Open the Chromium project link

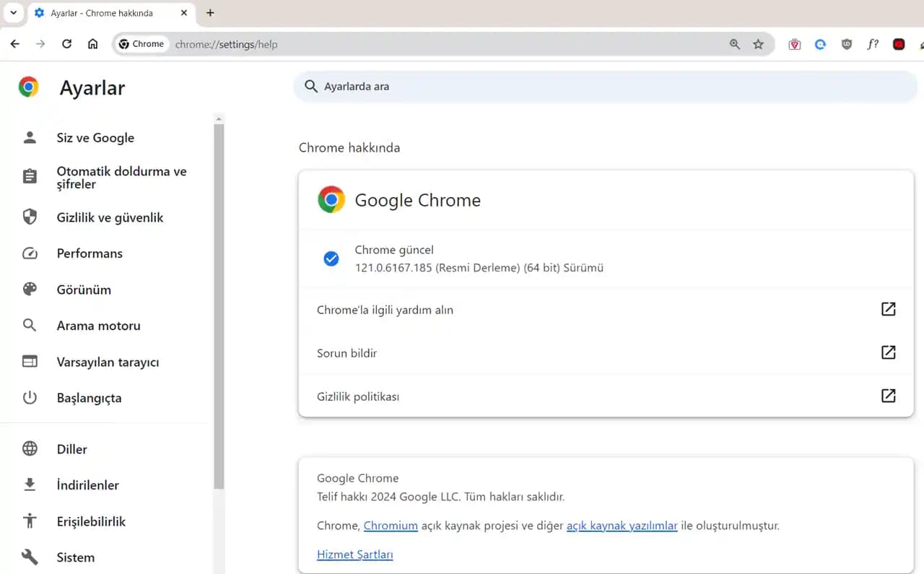(x=391, y=526)
